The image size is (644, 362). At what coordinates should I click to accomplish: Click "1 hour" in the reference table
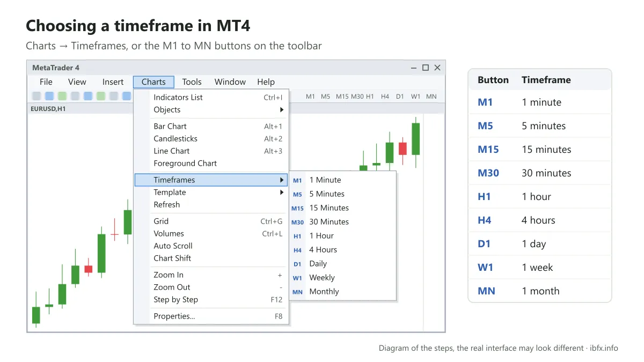536,197
